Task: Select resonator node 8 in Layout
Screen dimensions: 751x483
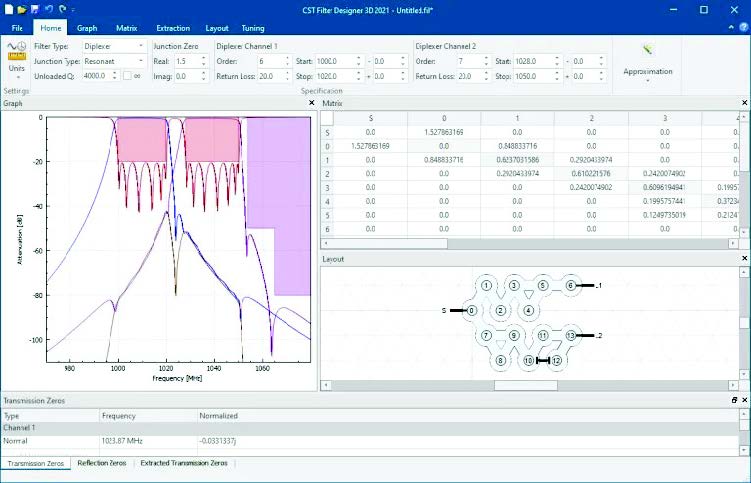Action: (501, 360)
